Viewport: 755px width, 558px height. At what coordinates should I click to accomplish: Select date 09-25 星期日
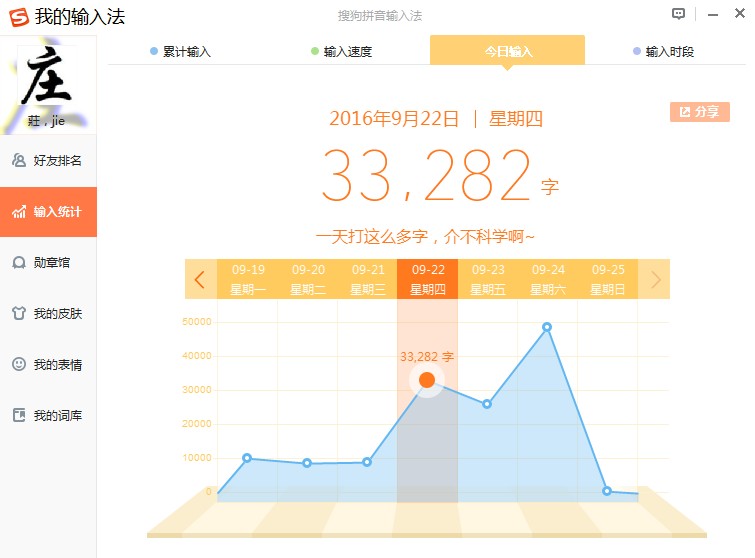coord(608,279)
